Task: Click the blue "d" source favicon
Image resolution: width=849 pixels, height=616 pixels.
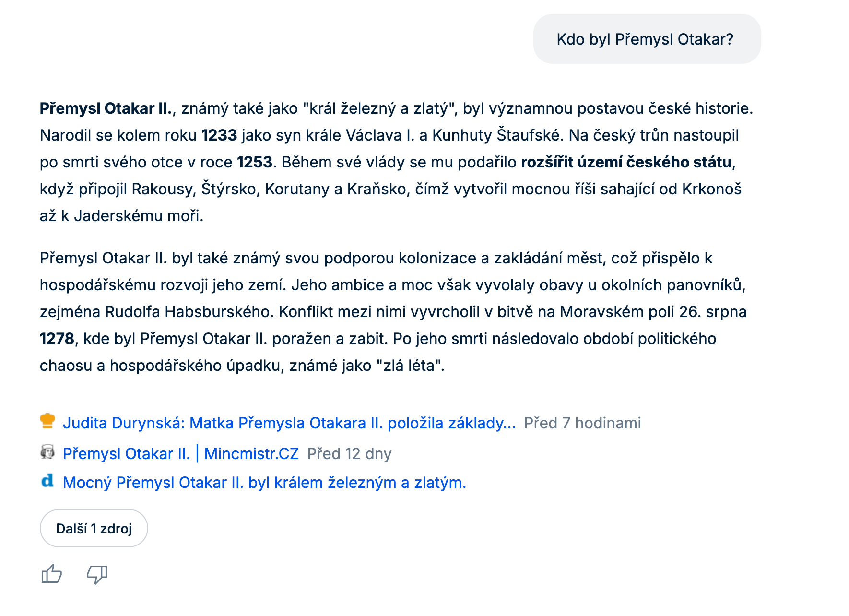Action: click(47, 481)
